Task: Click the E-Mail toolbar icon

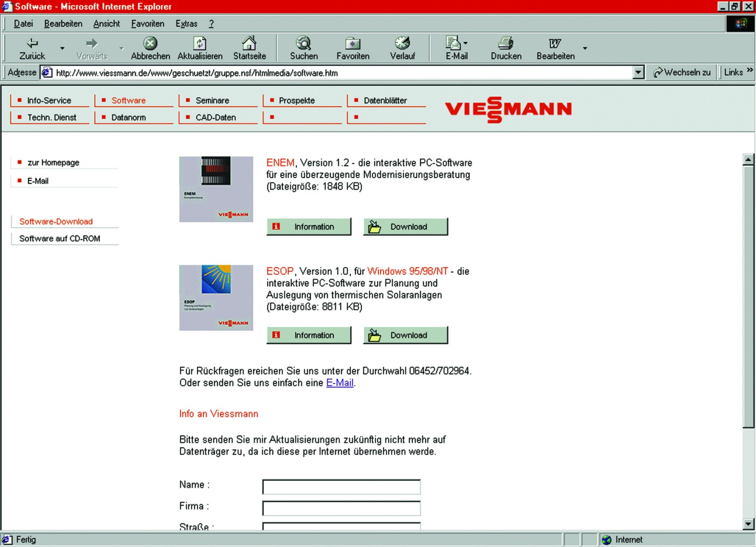Action: click(x=453, y=43)
